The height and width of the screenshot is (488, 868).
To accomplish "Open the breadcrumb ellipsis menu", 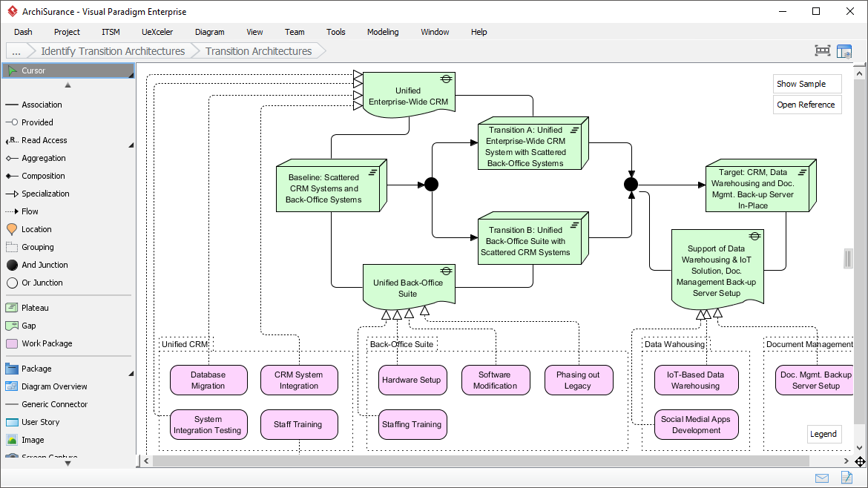I will 16,50.
